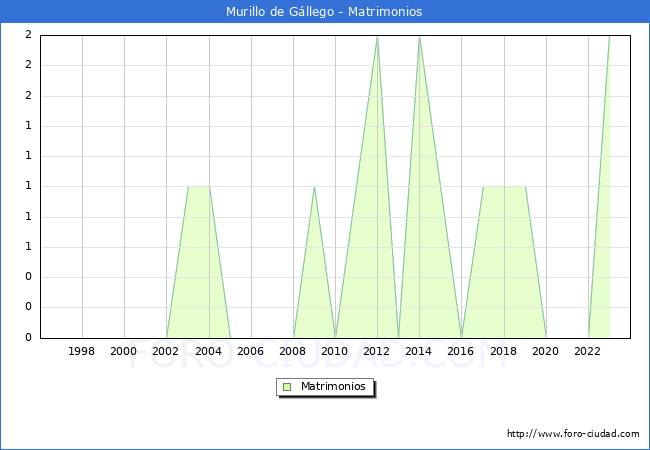Click the 2016 x-axis label
The height and width of the screenshot is (450, 650).
click(x=461, y=351)
